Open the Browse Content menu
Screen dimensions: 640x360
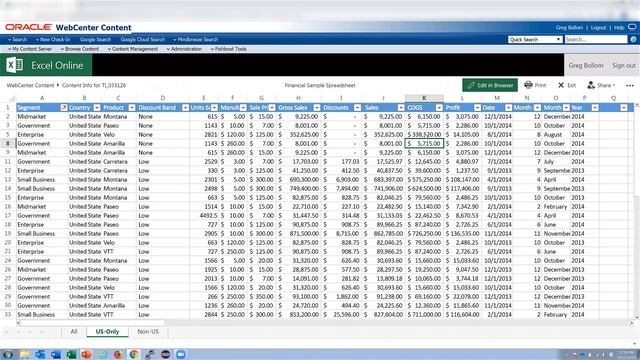point(80,49)
